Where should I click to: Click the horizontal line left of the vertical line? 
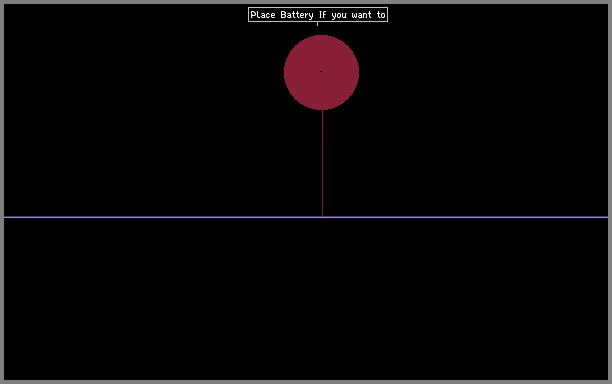(163, 217)
